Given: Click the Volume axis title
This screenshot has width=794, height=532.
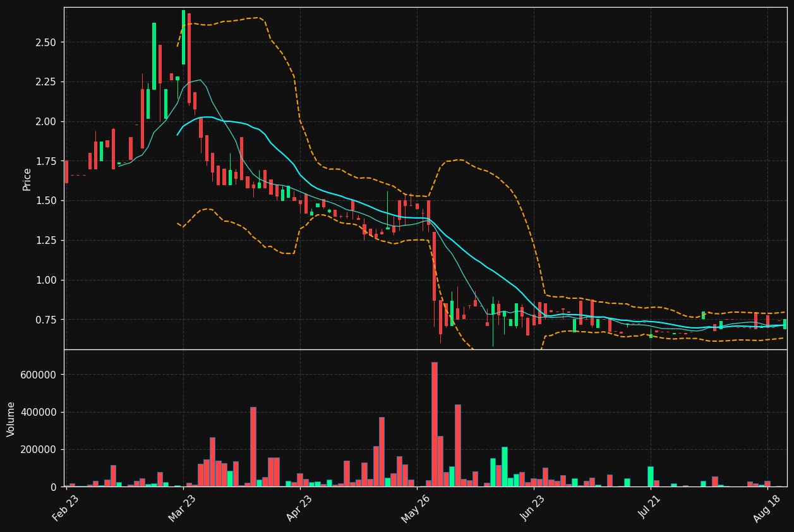Looking at the screenshot, I should (x=11, y=419).
